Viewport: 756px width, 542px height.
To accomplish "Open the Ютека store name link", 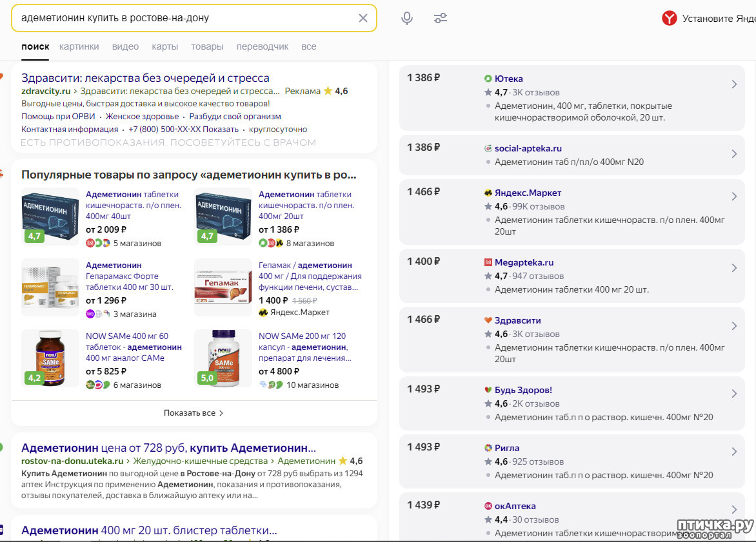I will coord(509,79).
